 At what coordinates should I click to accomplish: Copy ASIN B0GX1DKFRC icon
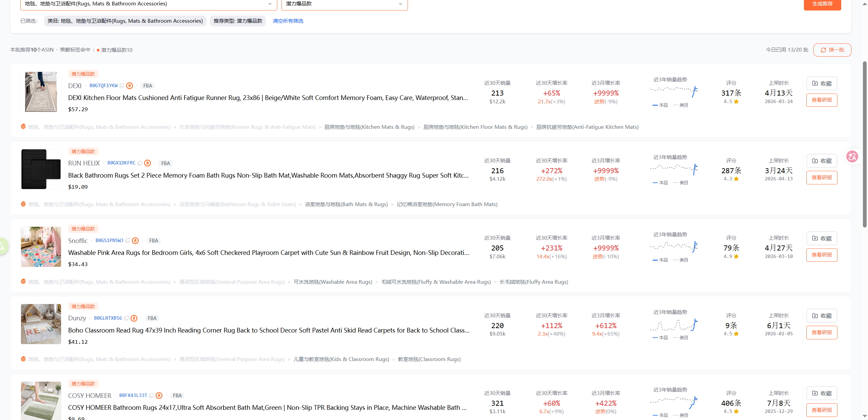[140, 163]
